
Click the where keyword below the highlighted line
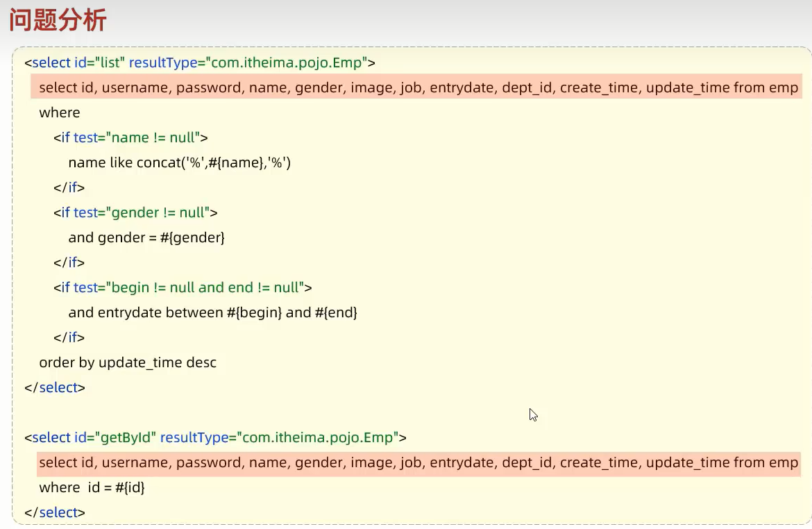pyautogui.click(x=60, y=112)
